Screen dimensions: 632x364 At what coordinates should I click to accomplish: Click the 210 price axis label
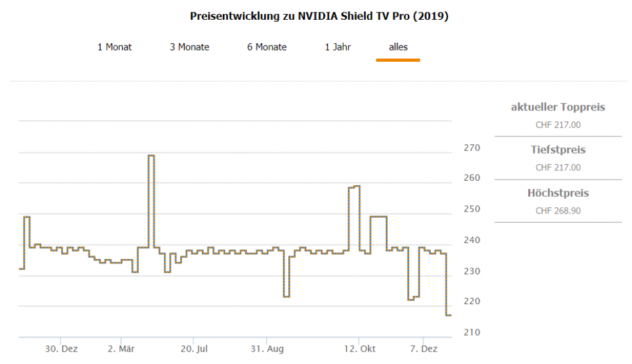[x=472, y=333]
